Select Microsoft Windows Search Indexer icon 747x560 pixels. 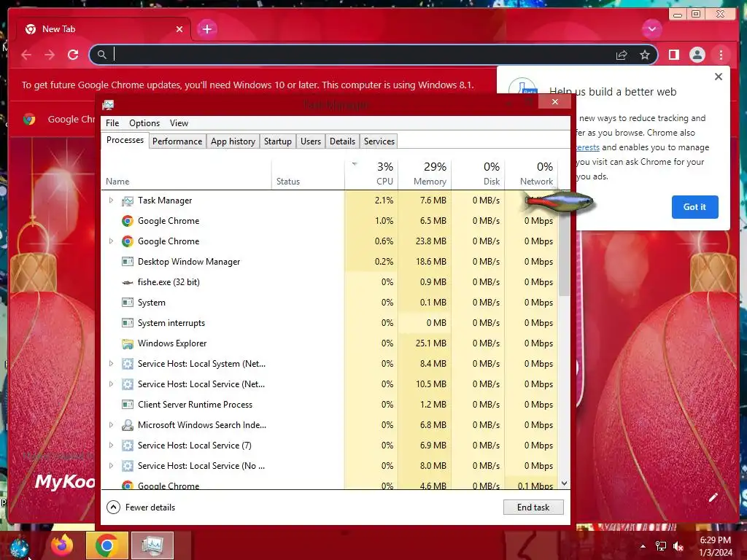point(127,425)
